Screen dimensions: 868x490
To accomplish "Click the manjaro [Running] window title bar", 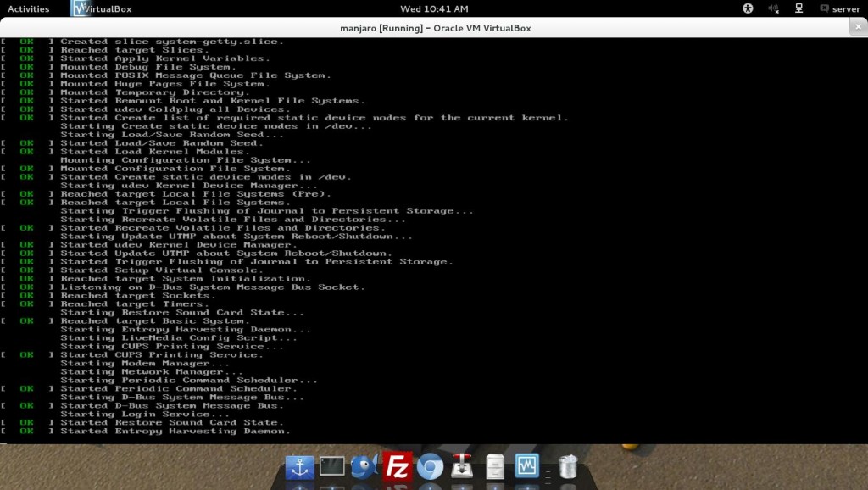I will (x=435, y=28).
